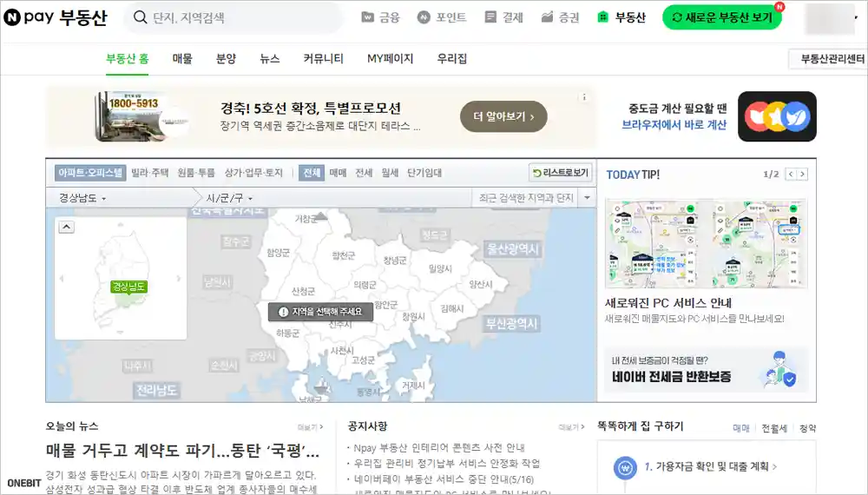
Task: Select 뉴스 tab
Action: (270, 59)
